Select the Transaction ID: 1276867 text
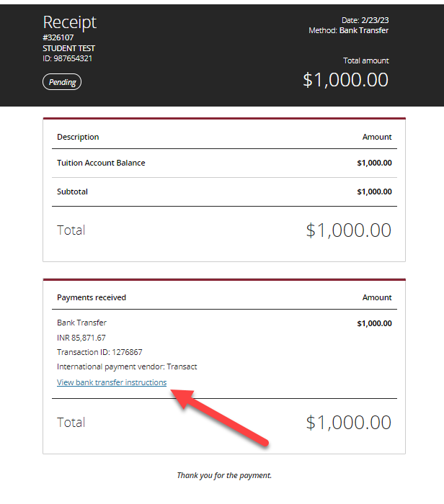Viewport: 444px width, 504px height. pyautogui.click(x=99, y=352)
